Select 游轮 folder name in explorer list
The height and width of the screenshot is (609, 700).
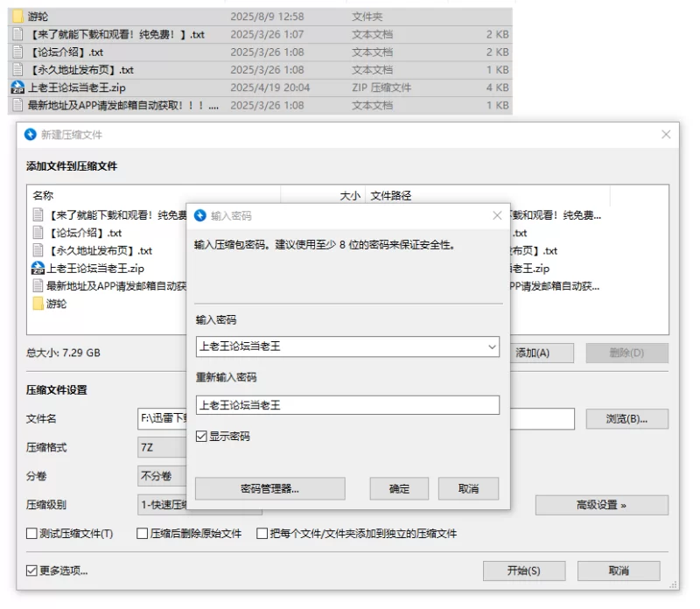pos(38,17)
